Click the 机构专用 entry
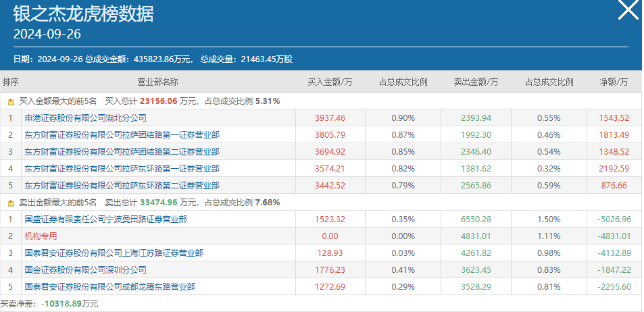 coord(41,236)
